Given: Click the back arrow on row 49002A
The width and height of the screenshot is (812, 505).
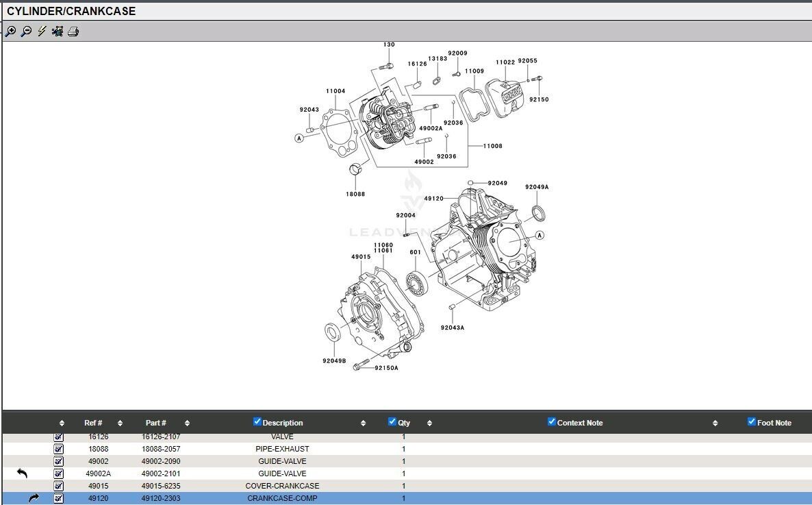Looking at the screenshot, I should coord(23,473).
